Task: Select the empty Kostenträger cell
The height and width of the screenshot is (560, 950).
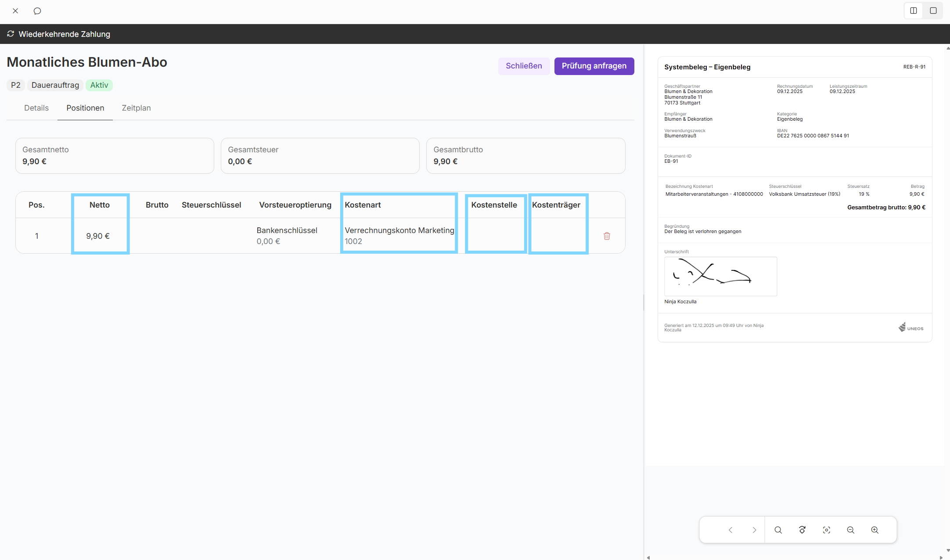Action: click(558, 236)
